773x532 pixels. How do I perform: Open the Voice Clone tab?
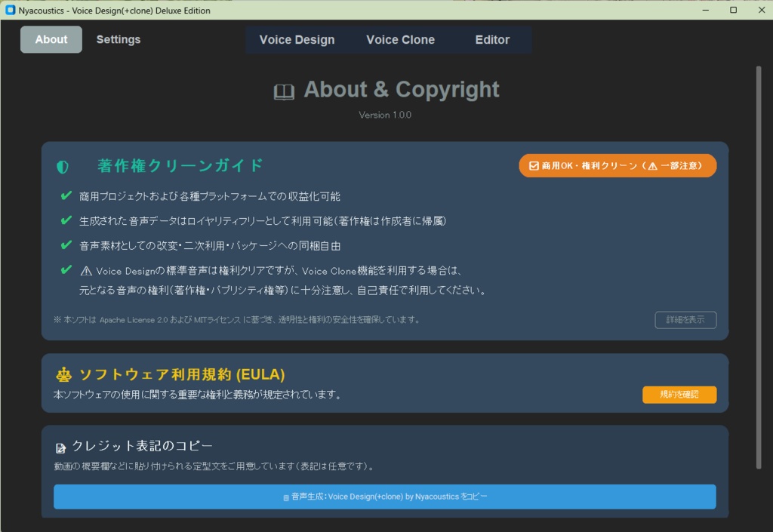tap(401, 39)
